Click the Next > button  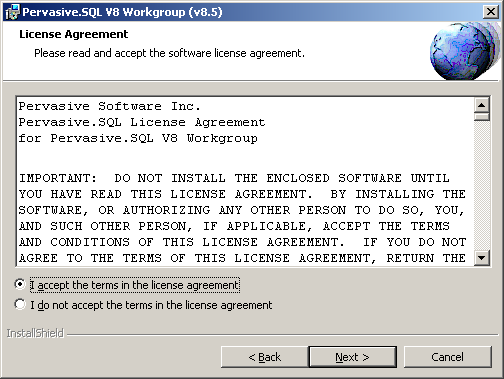(353, 357)
